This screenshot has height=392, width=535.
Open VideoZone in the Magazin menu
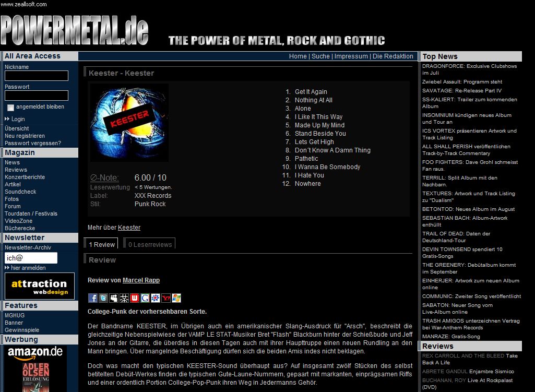tap(18, 221)
